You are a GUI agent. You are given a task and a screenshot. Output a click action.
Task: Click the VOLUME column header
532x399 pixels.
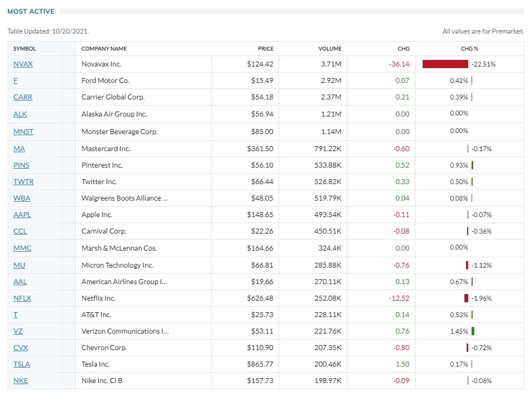pos(330,48)
